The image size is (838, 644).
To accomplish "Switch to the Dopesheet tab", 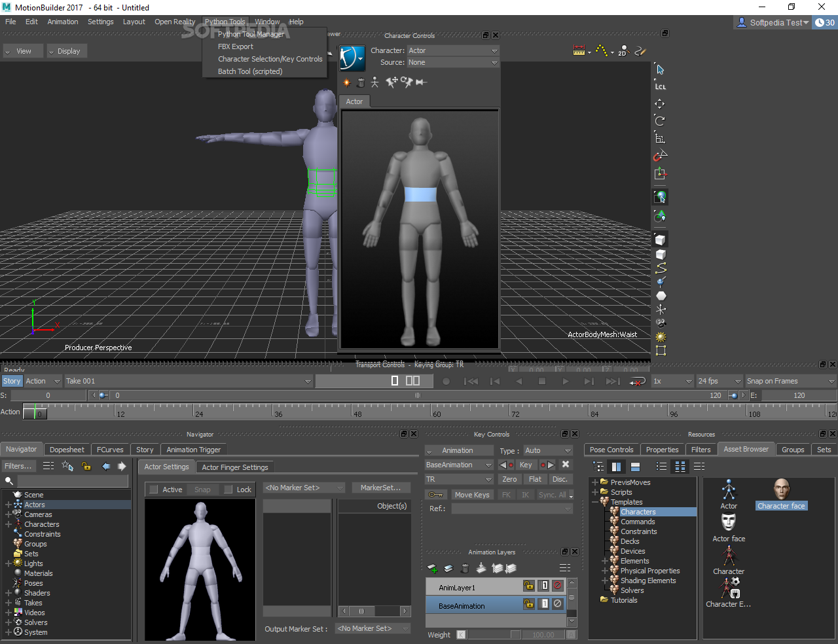I will 67,450.
